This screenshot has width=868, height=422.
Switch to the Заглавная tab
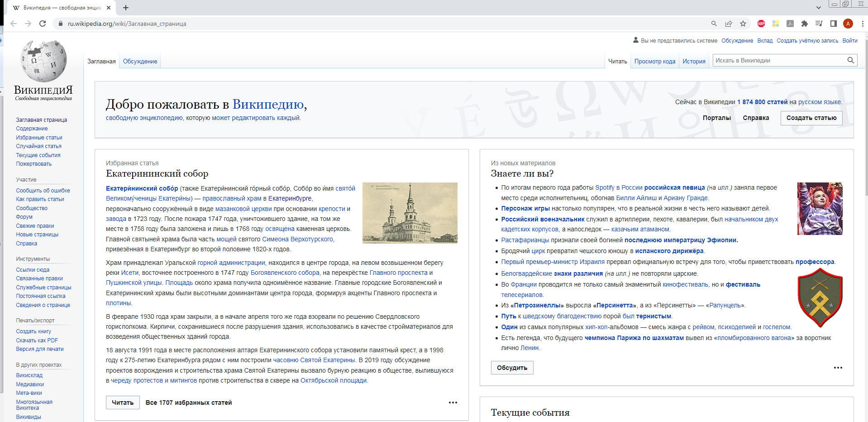click(101, 61)
